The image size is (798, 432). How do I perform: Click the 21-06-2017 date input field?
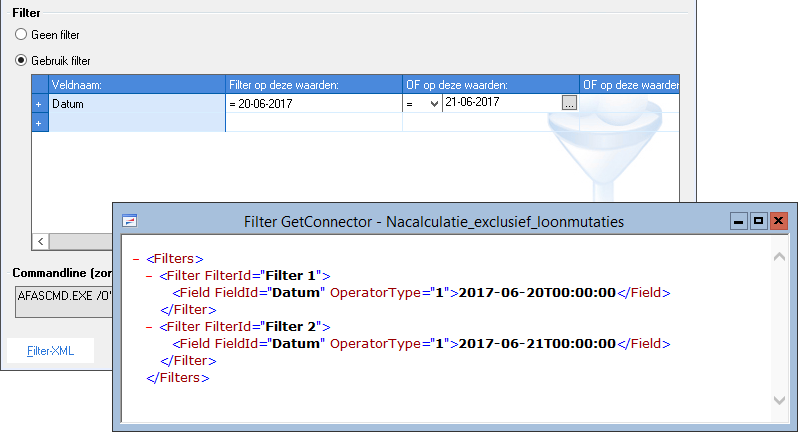502,102
